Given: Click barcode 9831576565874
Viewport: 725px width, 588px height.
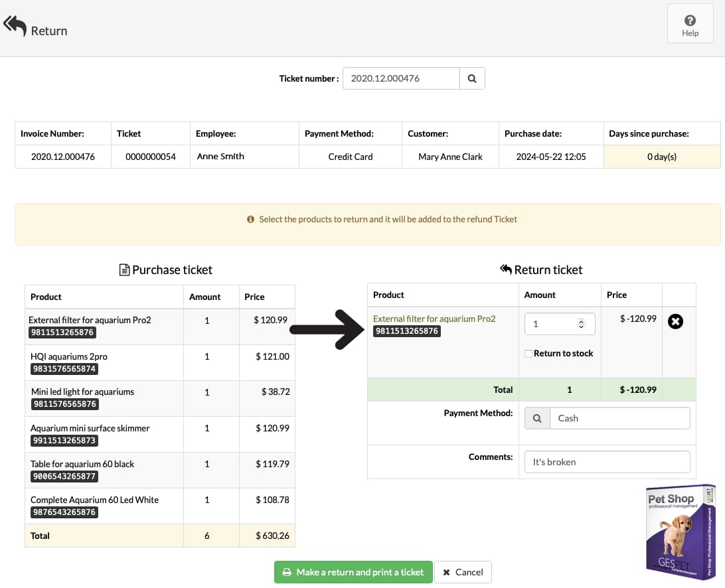Looking at the screenshot, I should tap(64, 369).
